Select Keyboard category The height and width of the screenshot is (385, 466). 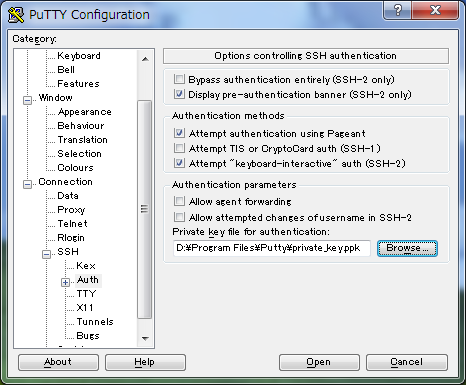(79, 56)
